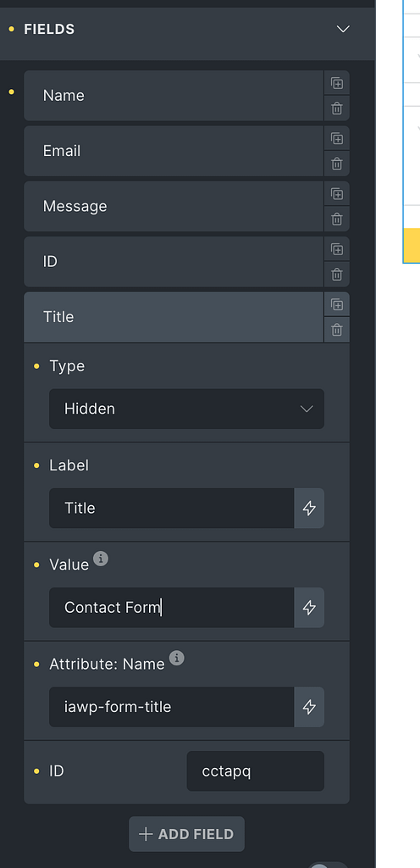420x868 pixels.
Task: Delete the Name field
Action: [336, 108]
